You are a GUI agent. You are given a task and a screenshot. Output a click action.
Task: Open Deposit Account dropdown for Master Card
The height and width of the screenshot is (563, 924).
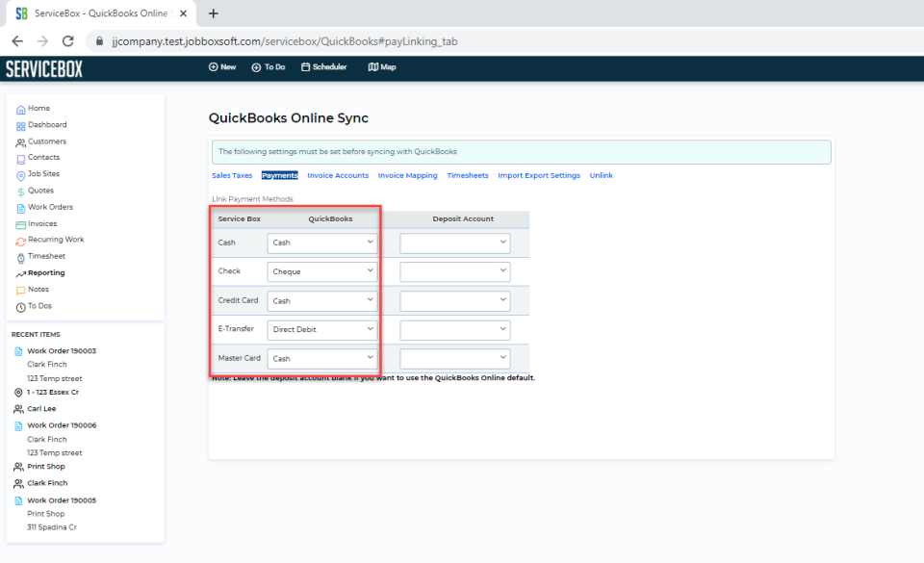(x=455, y=359)
